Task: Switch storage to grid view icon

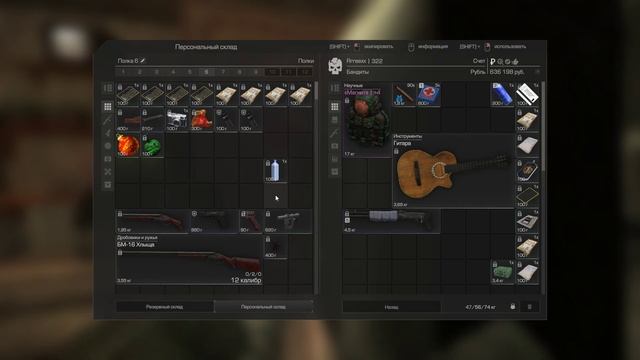Action: pyautogui.click(x=108, y=107)
